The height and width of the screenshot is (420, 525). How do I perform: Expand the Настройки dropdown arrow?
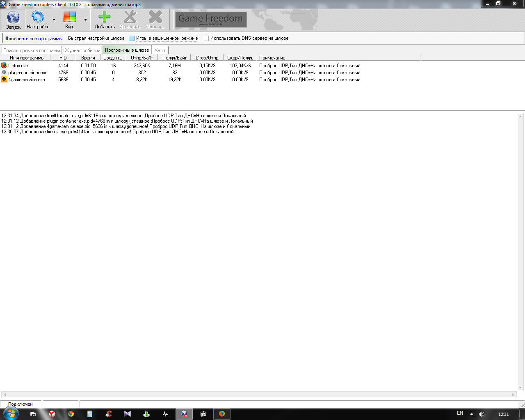(54, 20)
